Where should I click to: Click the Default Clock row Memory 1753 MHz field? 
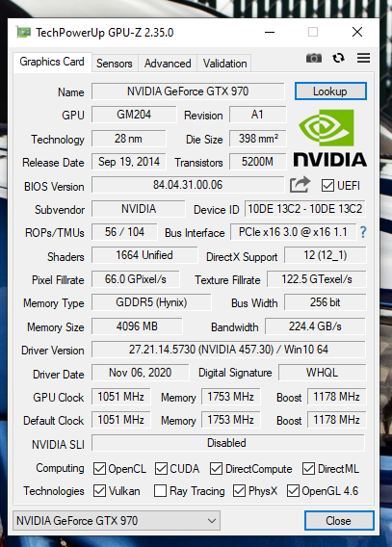[230, 420]
